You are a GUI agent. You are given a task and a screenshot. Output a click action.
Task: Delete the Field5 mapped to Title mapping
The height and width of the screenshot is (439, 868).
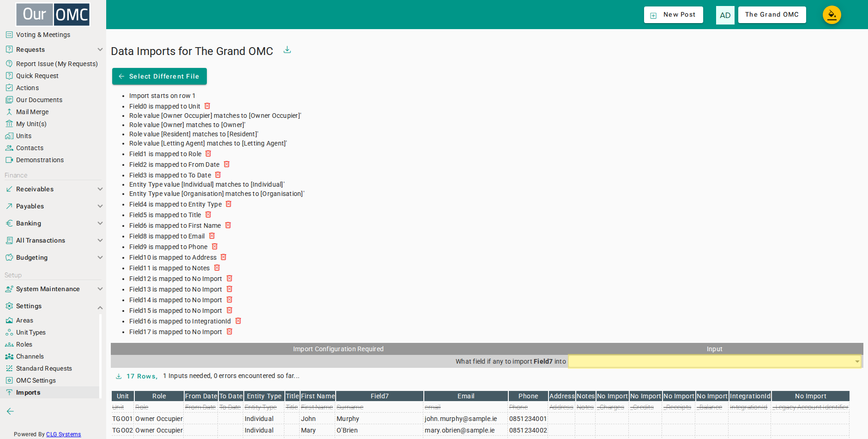click(208, 215)
